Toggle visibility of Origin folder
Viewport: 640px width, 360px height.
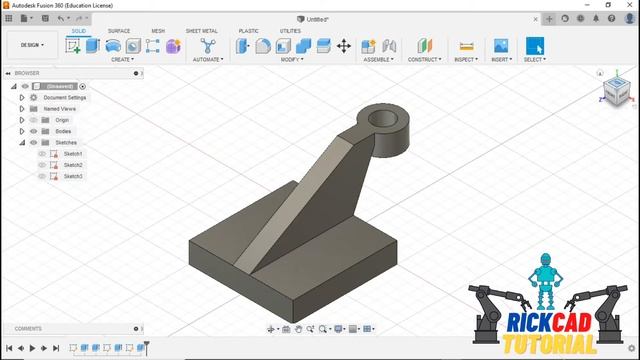pos(33,120)
